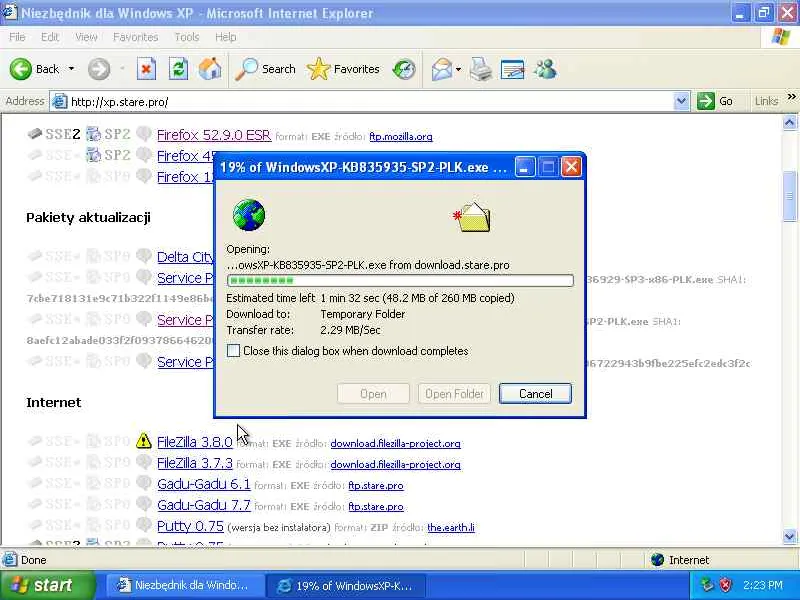Print the page with printer icon

point(480,69)
